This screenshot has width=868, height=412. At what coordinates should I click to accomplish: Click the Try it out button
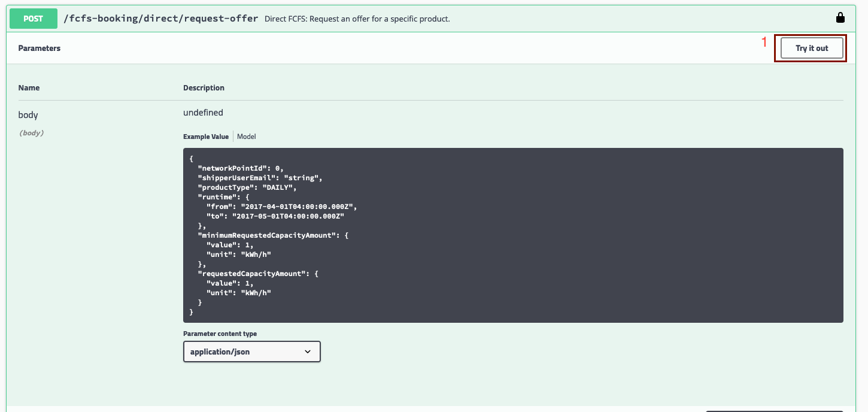click(812, 48)
